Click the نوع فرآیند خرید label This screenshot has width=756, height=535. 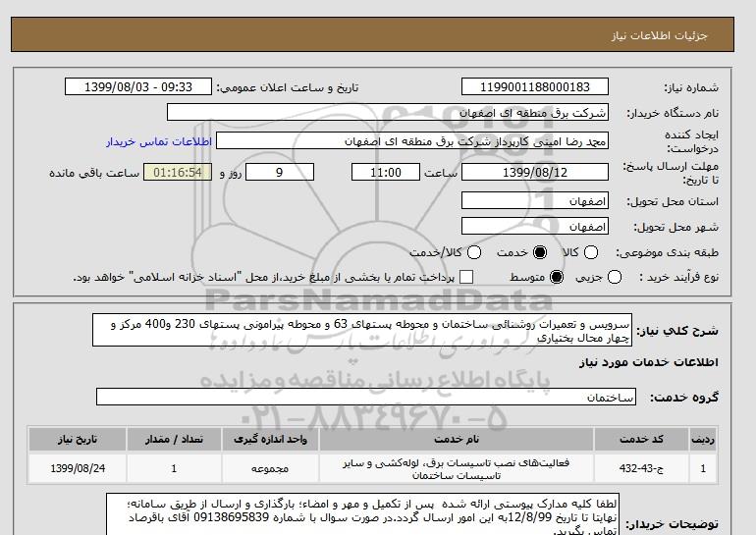678,277
